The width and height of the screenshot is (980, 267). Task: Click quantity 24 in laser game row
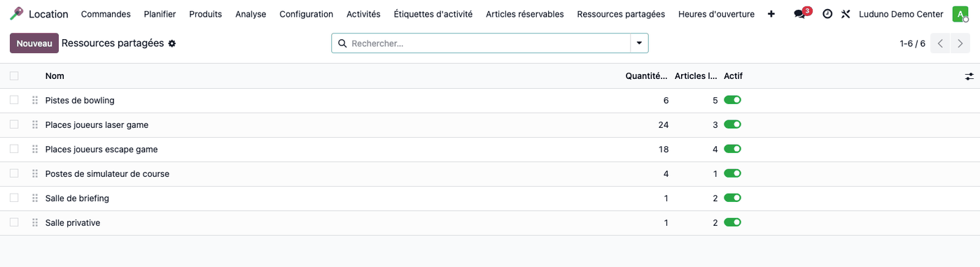click(663, 125)
